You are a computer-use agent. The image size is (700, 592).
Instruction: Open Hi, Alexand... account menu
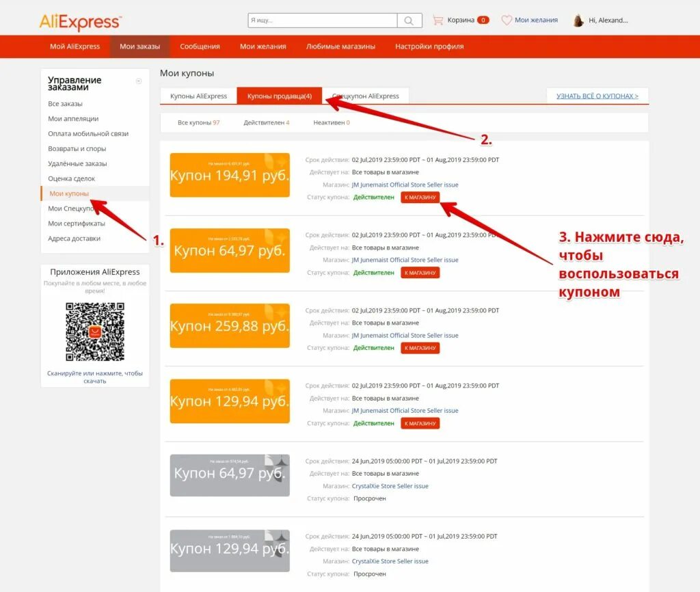coord(608,20)
